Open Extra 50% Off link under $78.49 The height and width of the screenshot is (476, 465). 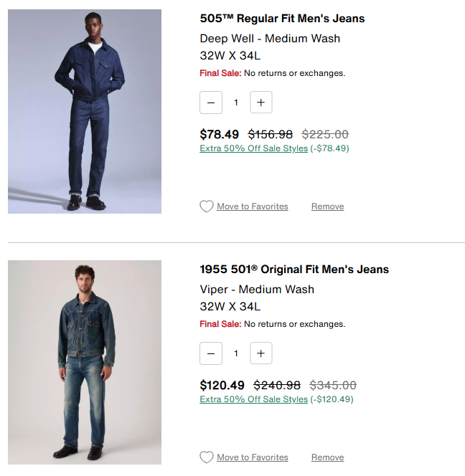tap(253, 148)
